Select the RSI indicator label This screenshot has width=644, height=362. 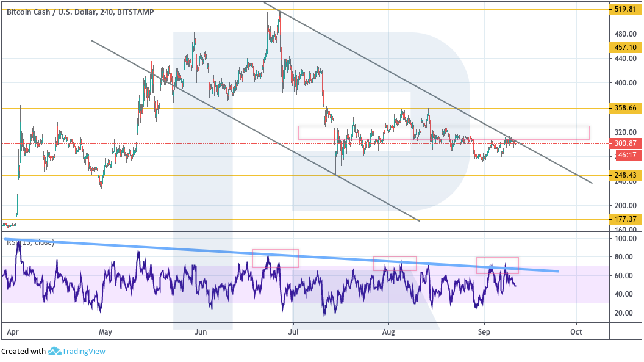click(x=30, y=242)
